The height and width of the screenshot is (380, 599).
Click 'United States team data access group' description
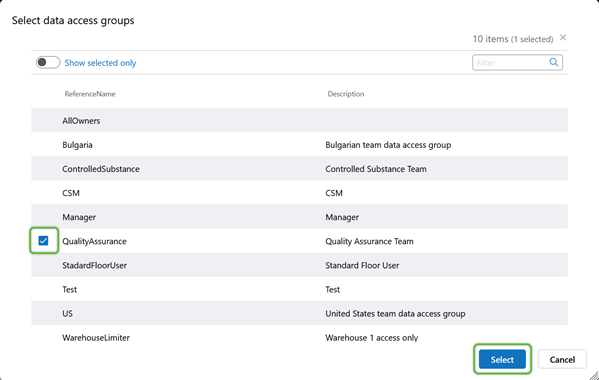(395, 314)
